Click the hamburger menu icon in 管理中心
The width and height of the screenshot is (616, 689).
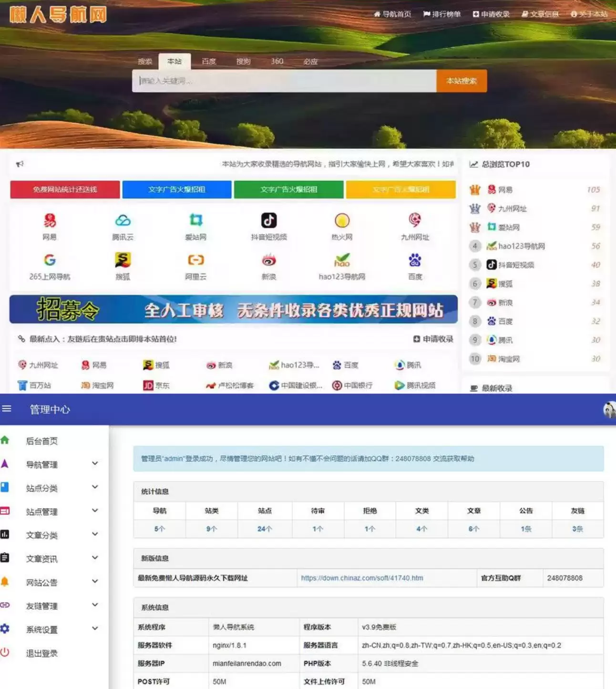coord(7,408)
